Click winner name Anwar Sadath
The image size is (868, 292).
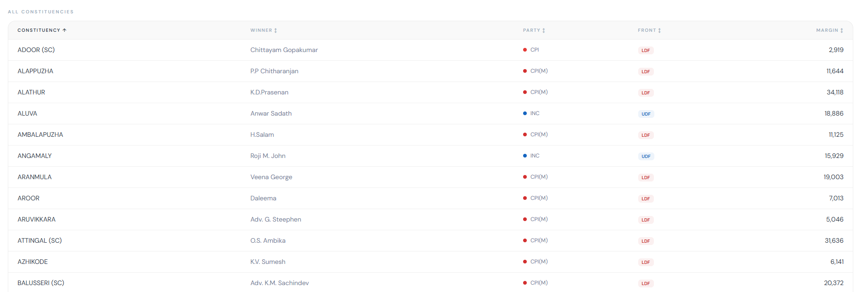(271, 113)
